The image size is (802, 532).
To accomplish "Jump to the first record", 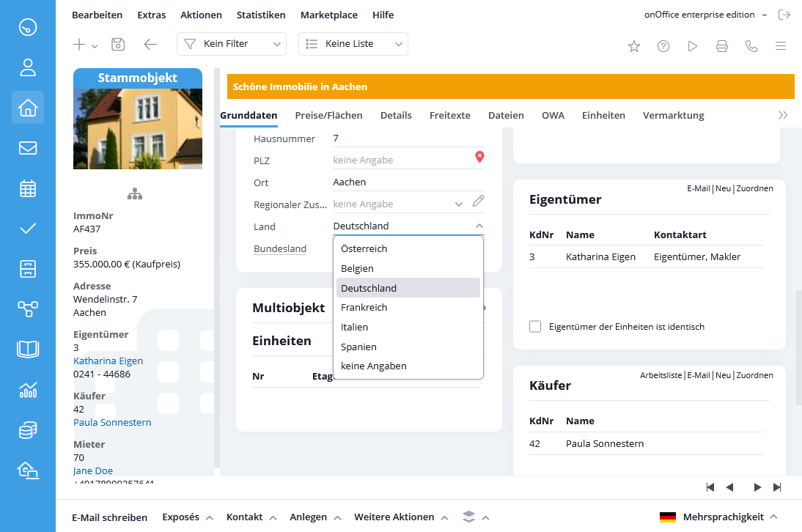I will click(x=710, y=487).
